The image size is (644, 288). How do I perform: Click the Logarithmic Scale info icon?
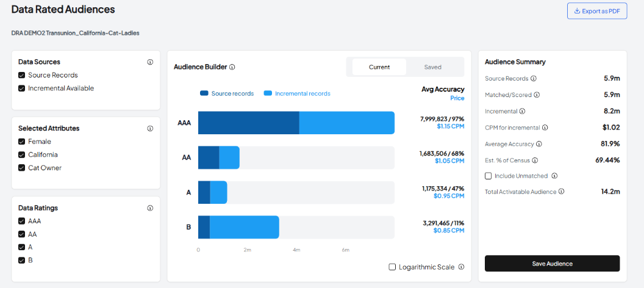[461, 267]
